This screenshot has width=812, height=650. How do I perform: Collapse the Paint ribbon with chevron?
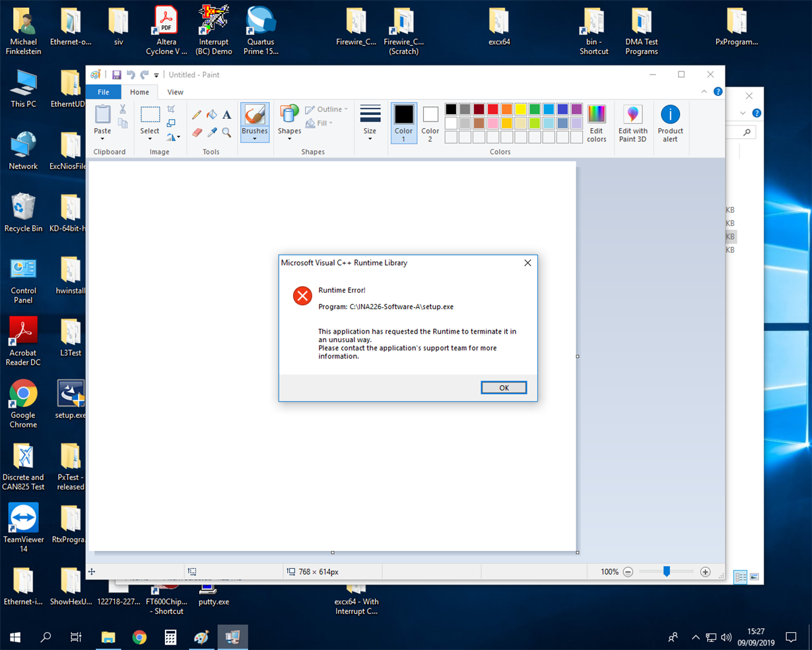704,92
